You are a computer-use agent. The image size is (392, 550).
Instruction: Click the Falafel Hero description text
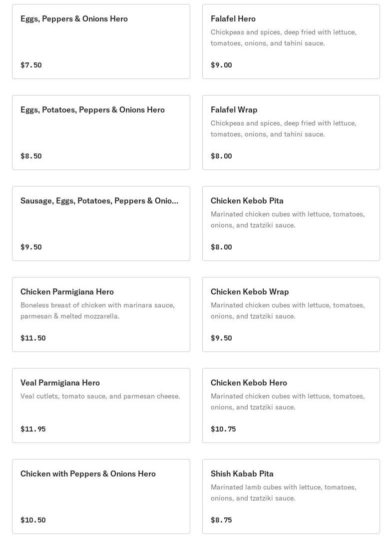click(283, 37)
